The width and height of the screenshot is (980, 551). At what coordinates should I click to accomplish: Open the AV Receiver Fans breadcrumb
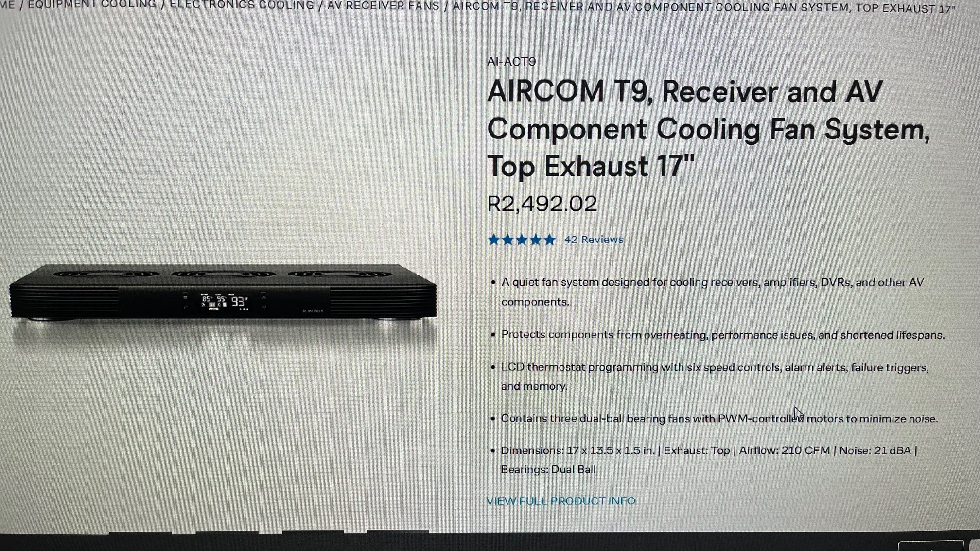383,6
